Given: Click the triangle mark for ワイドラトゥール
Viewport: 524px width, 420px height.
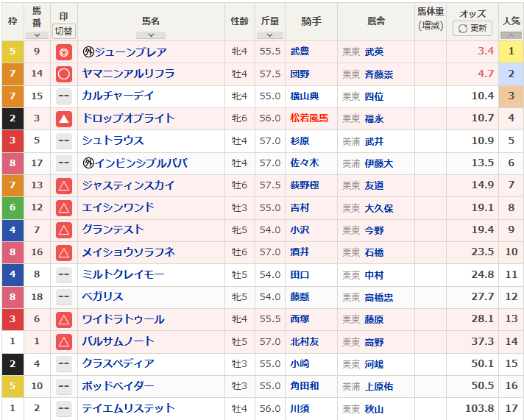Looking at the screenshot, I should [64, 319].
